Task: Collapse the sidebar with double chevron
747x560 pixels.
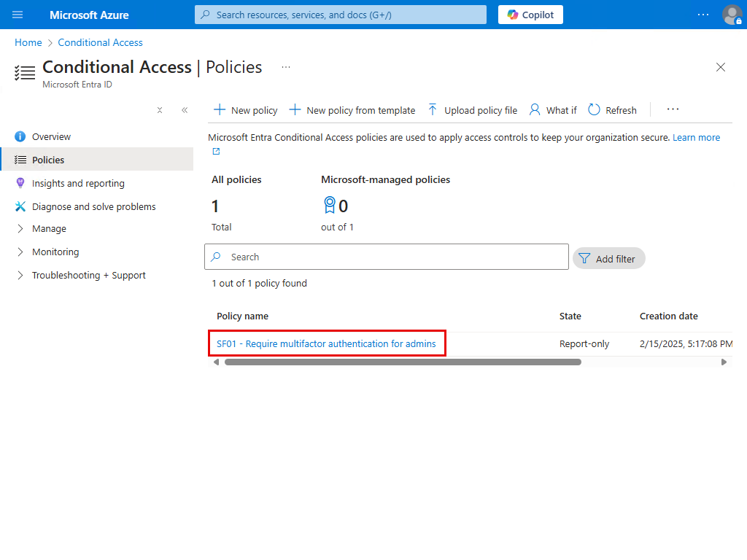Action: click(x=185, y=110)
